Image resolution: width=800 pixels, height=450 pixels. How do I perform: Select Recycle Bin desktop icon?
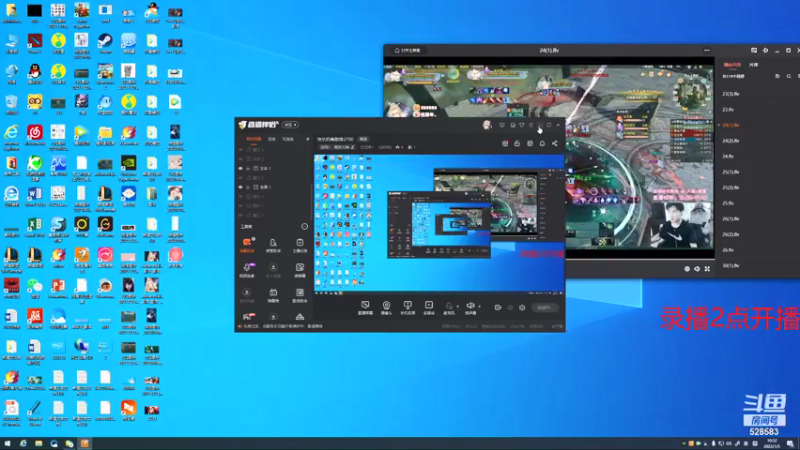point(11,105)
